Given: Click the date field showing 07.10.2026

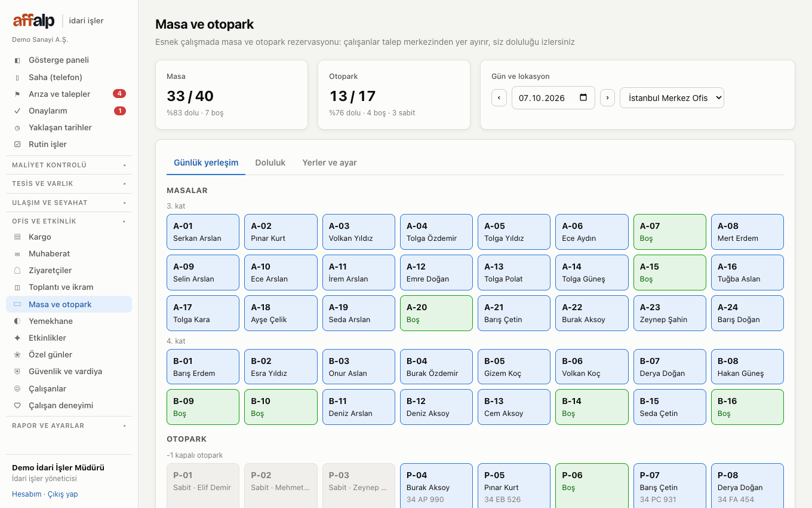Looking at the screenshot, I should point(553,98).
